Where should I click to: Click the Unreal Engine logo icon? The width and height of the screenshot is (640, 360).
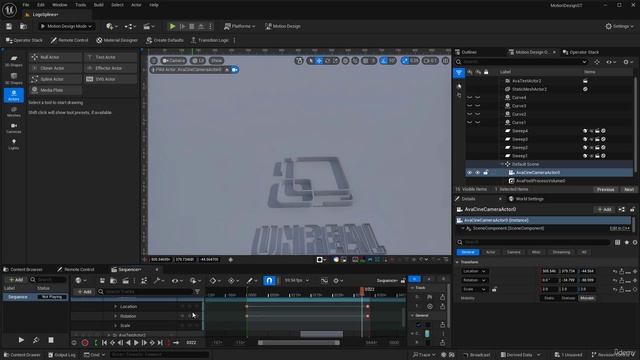tap(9, 9)
